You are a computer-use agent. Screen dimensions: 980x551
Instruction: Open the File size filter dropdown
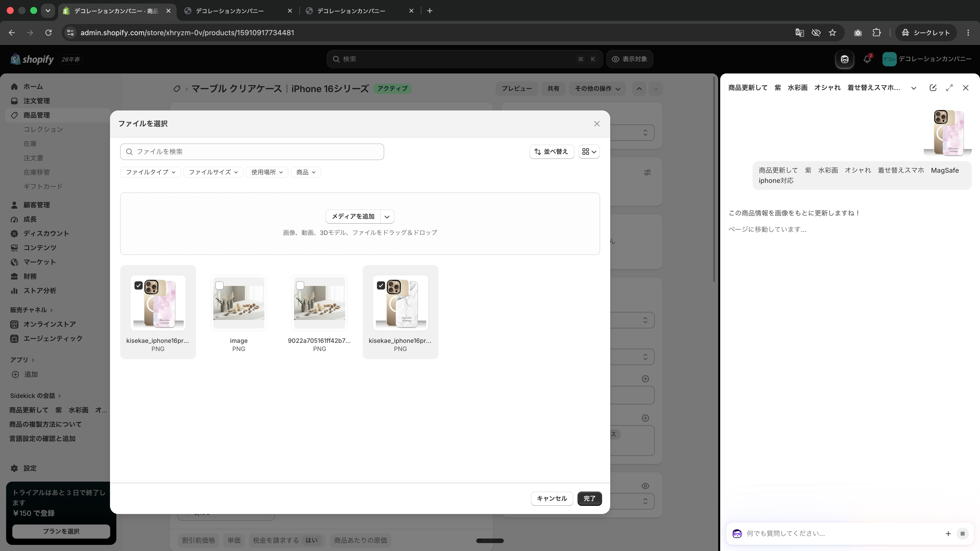(x=213, y=172)
